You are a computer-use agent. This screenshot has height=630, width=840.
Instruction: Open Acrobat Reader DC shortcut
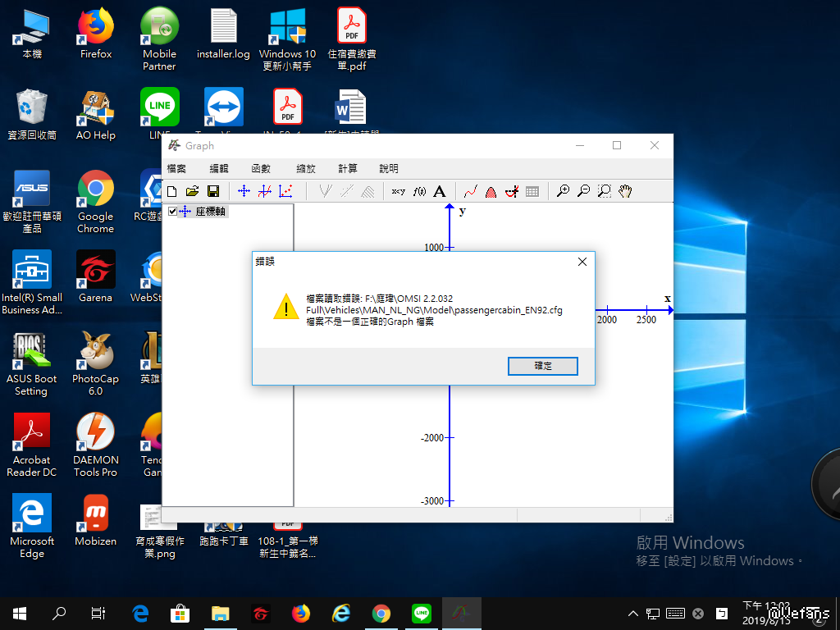coord(32,445)
